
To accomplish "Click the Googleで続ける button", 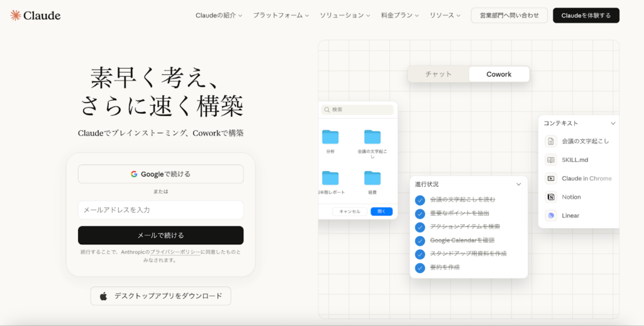I will [x=160, y=174].
